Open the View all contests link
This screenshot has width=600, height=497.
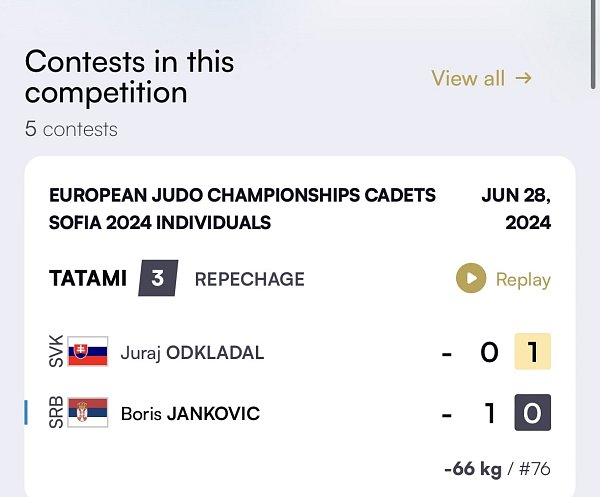coord(482,78)
